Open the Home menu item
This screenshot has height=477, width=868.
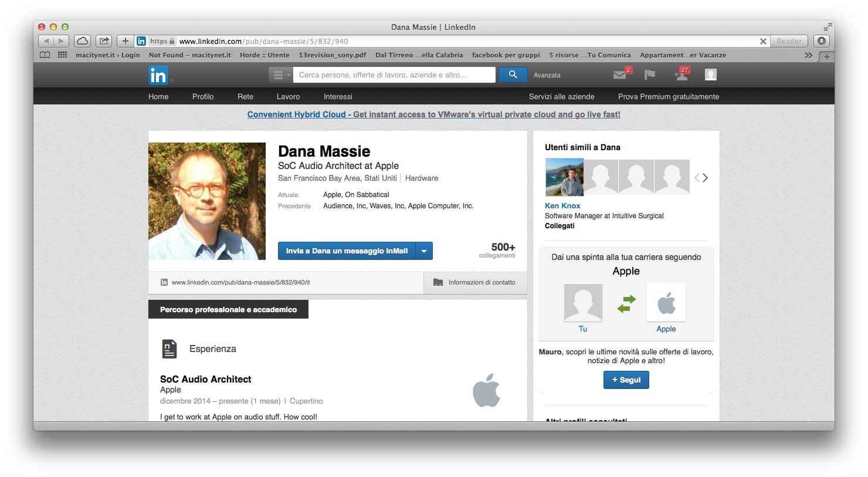coord(158,97)
